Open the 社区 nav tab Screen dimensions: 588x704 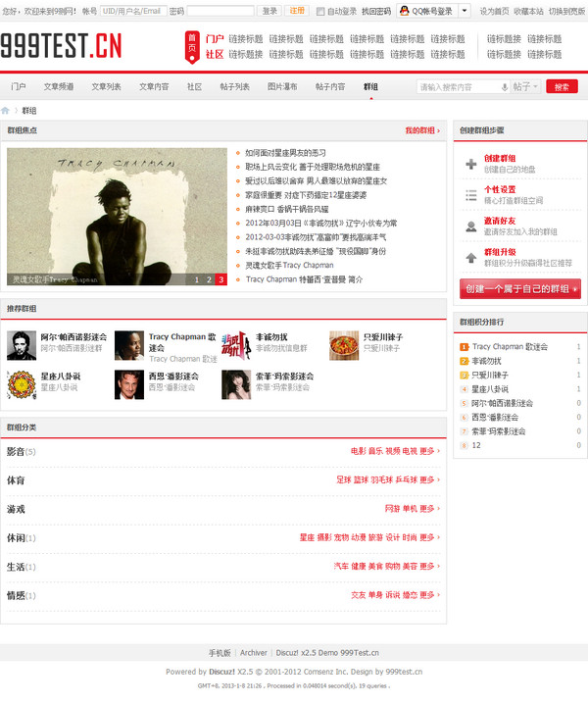click(x=194, y=86)
